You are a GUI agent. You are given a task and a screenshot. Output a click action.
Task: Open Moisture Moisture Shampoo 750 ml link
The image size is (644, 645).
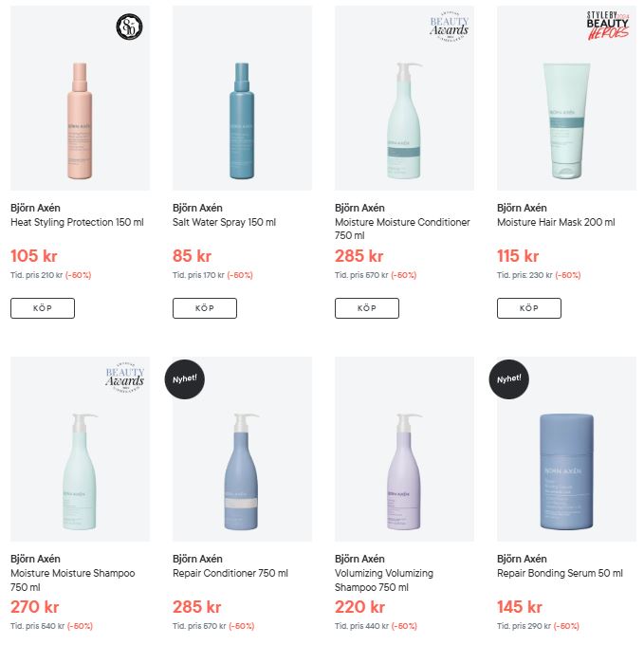(73, 580)
